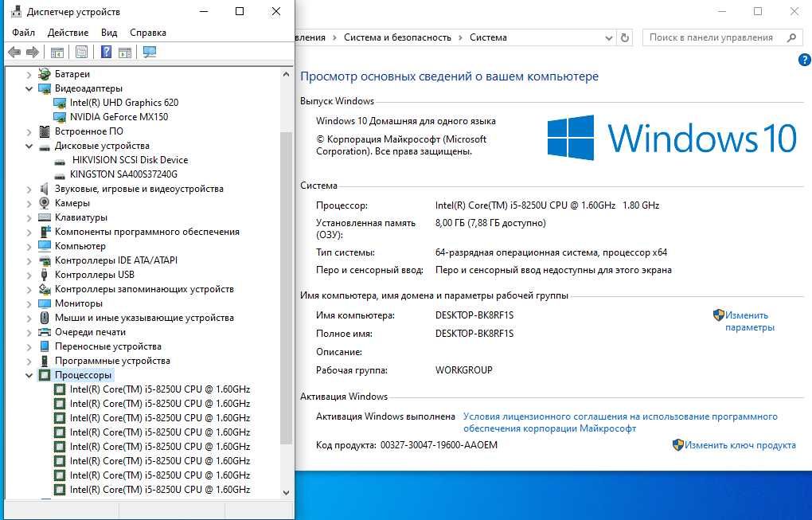Click the HIKVISION SCSI Disk Device drive icon
The image size is (812, 520).
tap(60, 161)
